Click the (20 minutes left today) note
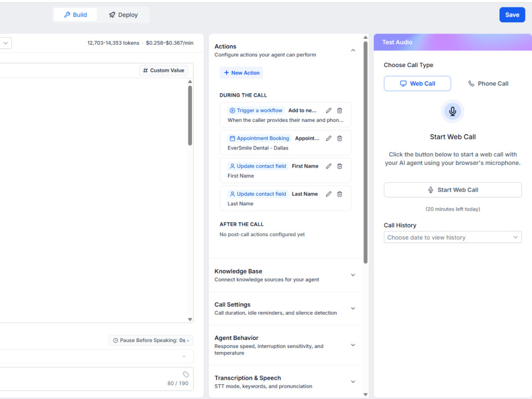The height and width of the screenshot is (399, 532). 453,209
